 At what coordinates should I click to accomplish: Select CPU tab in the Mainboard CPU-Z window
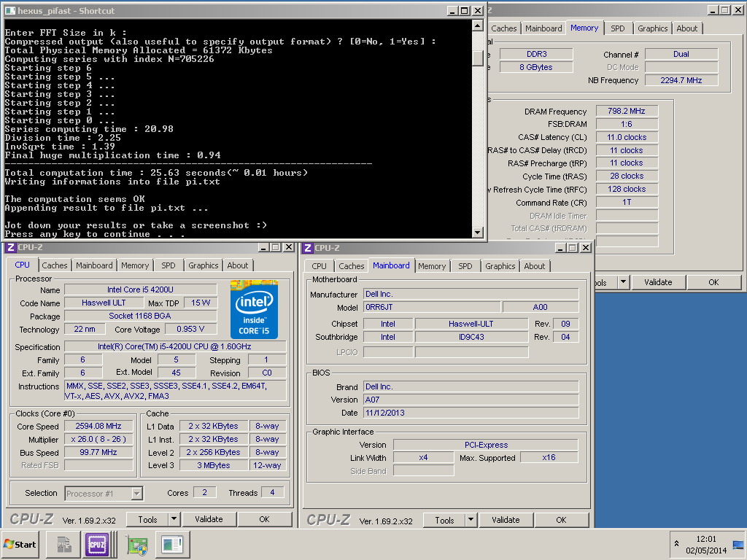pyautogui.click(x=320, y=266)
